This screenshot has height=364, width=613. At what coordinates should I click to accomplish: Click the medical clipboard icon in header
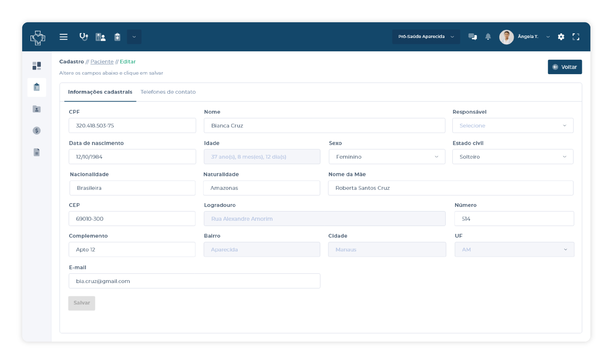(x=117, y=37)
